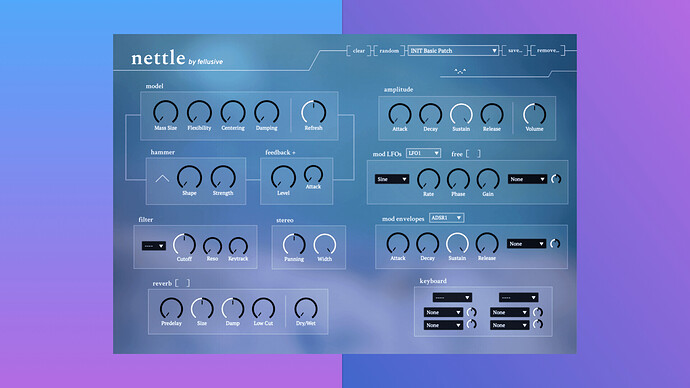
Task: Open the left keyboard source dropdown
Action: click(x=452, y=298)
